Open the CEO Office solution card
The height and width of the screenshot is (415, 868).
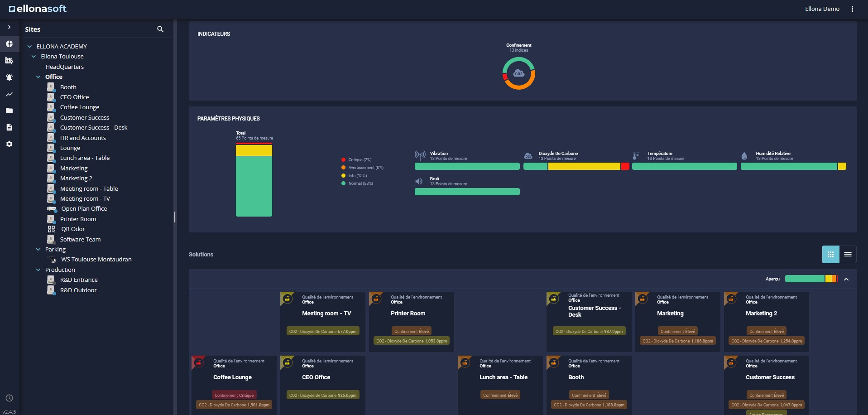(x=323, y=384)
